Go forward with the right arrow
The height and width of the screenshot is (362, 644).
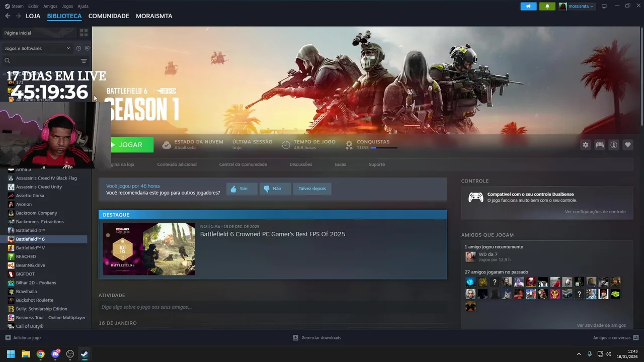(18, 16)
